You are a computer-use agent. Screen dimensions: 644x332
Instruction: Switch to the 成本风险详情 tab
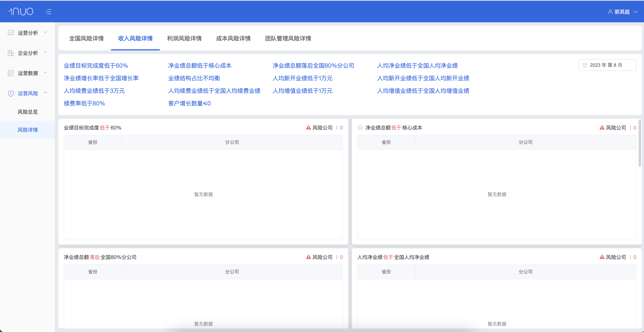pyautogui.click(x=234, y=38)
